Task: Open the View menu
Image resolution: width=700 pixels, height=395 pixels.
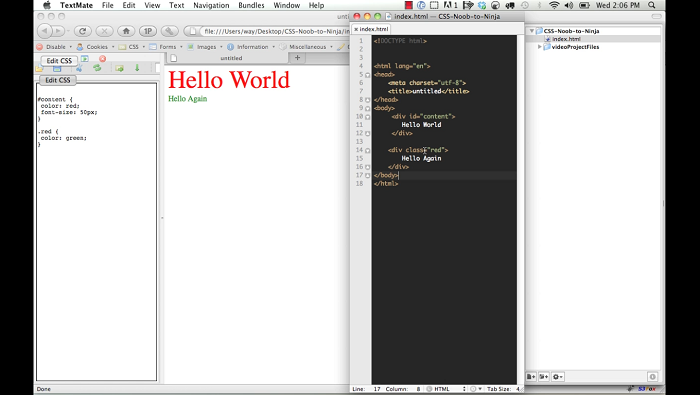Action: (152, 5)
